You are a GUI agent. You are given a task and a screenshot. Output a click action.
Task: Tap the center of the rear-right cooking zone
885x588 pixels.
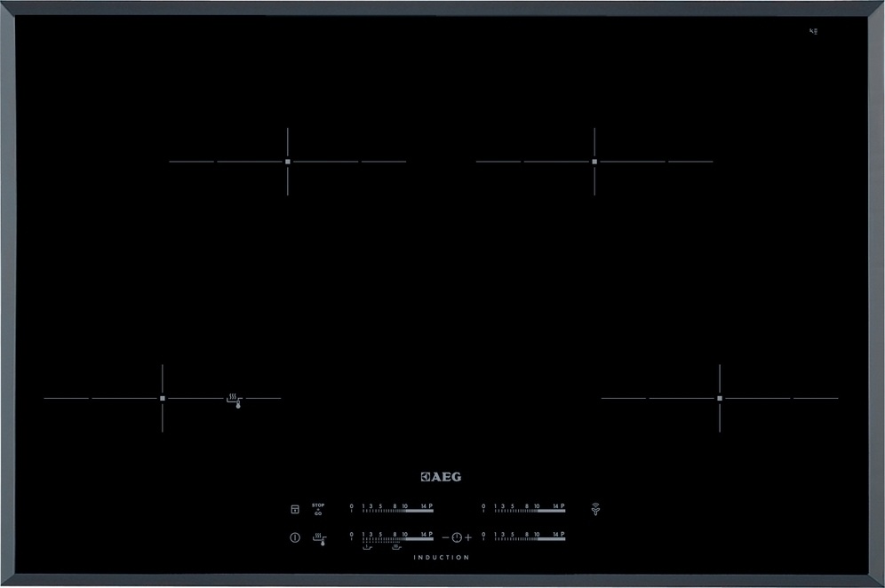click(x=594, y=162)
